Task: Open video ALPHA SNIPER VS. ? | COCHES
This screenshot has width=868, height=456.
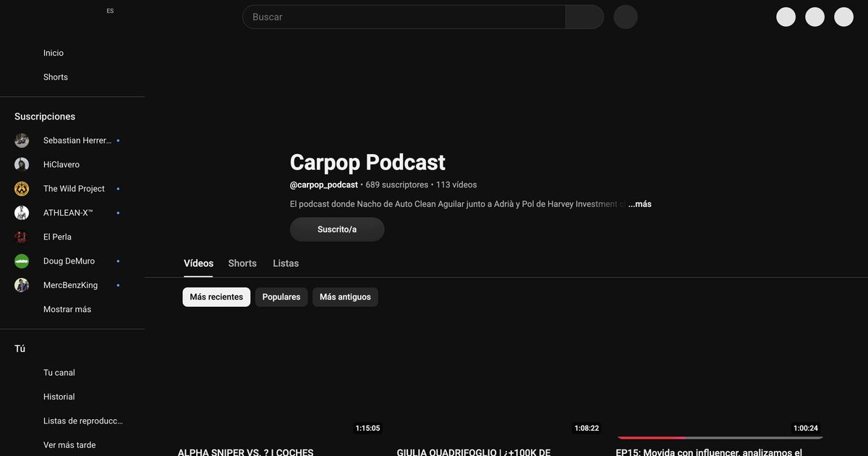Action: [246, 452]
